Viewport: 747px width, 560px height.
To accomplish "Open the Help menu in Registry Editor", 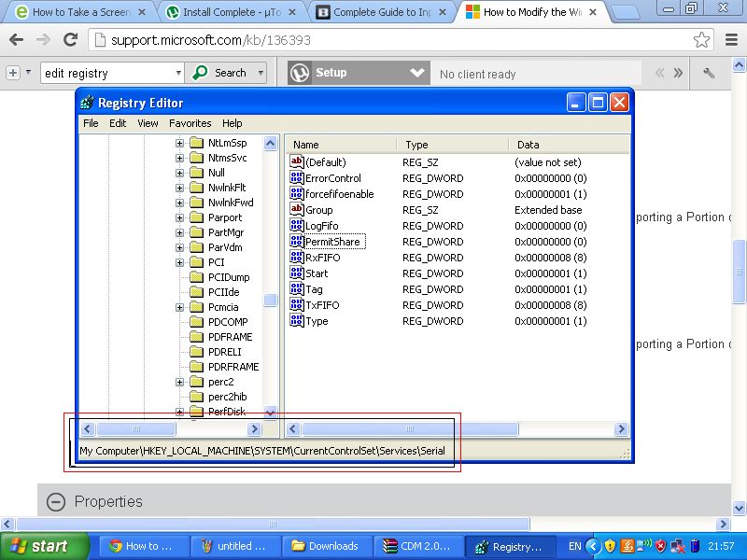I will (x=232, y=123).
